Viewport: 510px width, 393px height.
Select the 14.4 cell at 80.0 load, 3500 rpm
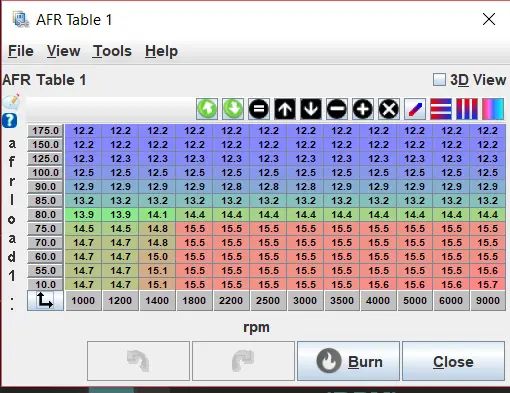click(342, 214)
